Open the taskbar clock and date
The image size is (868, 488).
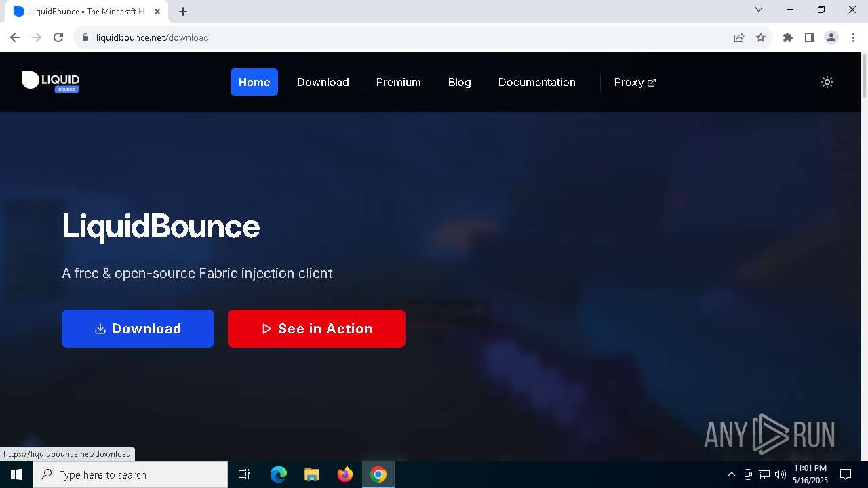[810, 474]
